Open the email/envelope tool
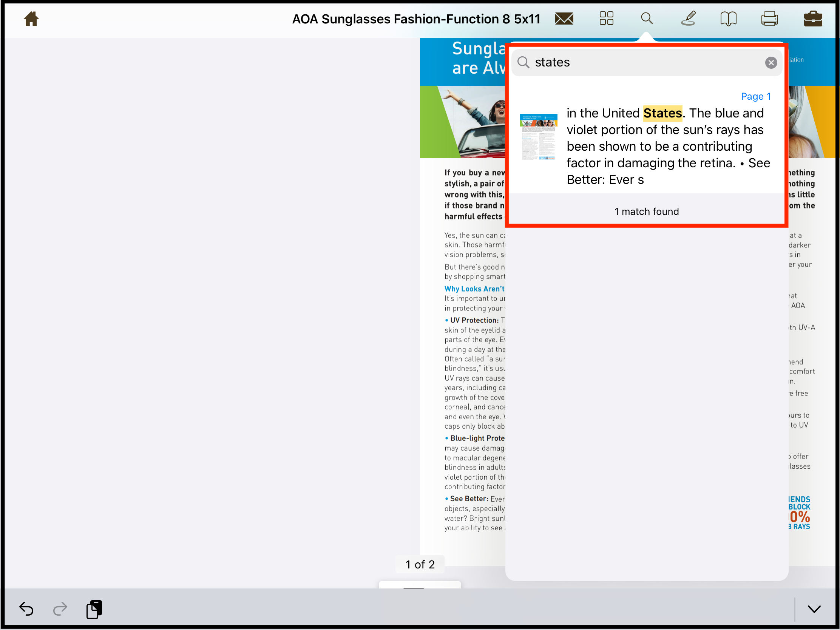The image size is (840, 630). [564, 18]
